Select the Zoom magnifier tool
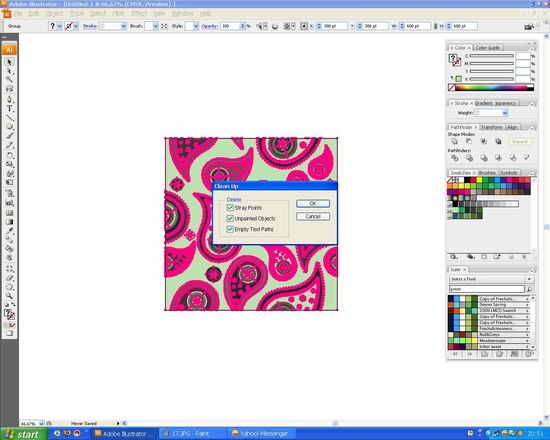This screenshot has width=550, height=440. [x=9, y=296]
